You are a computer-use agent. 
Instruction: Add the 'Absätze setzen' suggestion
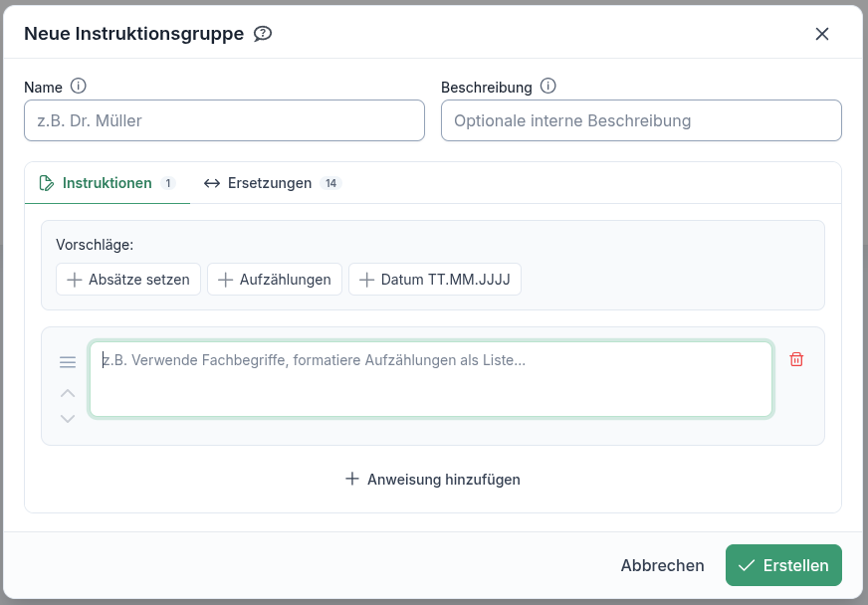(x=127, y=279)
